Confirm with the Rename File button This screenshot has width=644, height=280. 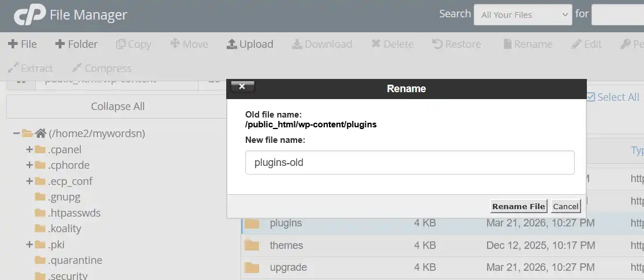pos(518,206)
